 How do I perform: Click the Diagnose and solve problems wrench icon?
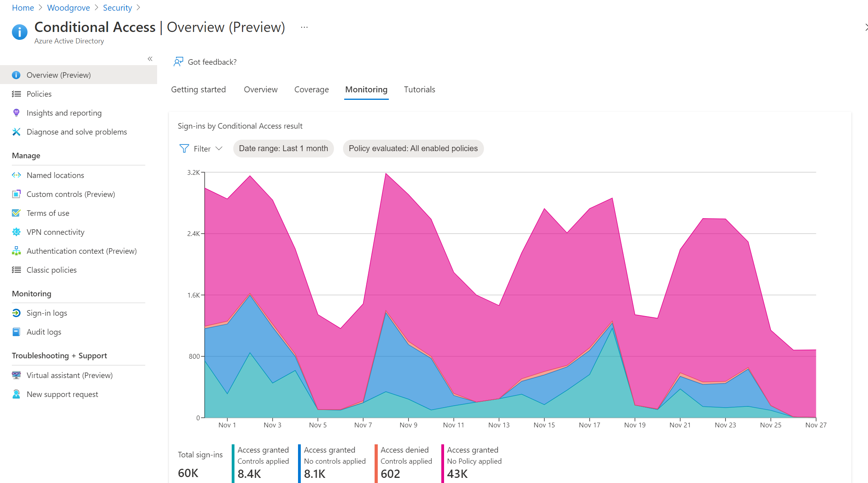[x=16, y=132]
